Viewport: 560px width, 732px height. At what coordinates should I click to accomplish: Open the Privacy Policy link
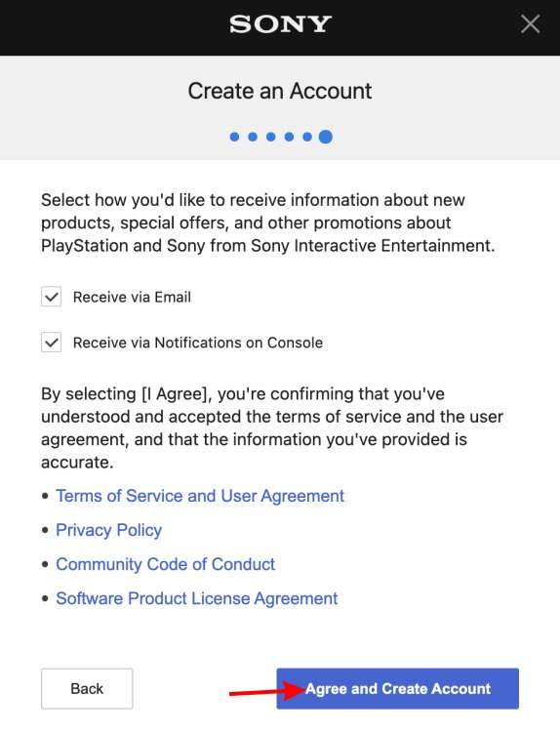point(108,530)
